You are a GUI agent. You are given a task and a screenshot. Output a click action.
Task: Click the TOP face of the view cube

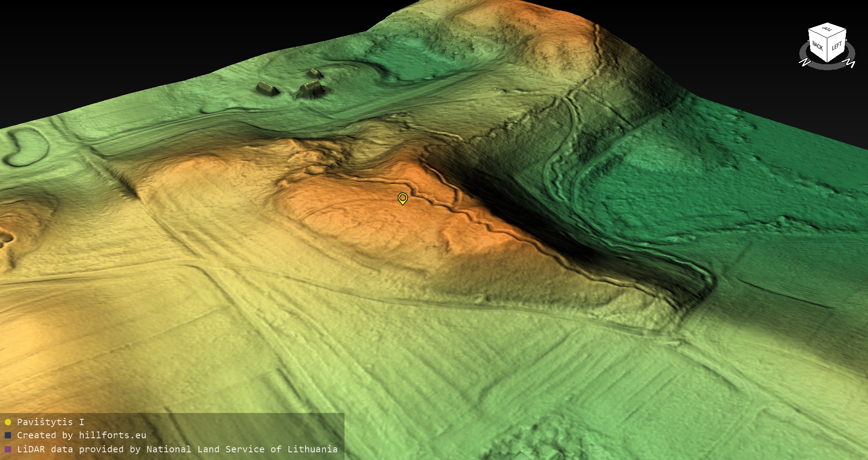point(827,30)
